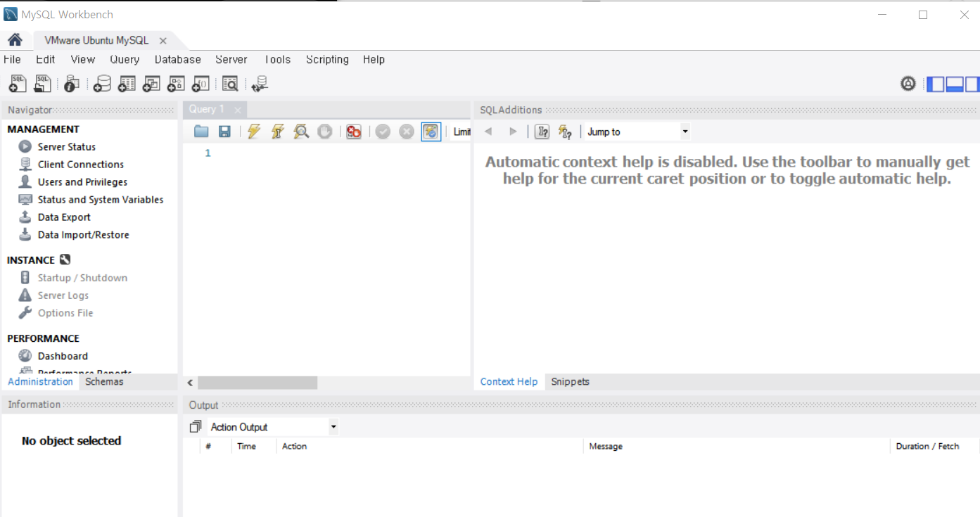Open SQL script file icon in main toolbar
This screenshot has width=980, height=517.
point(42,84)
